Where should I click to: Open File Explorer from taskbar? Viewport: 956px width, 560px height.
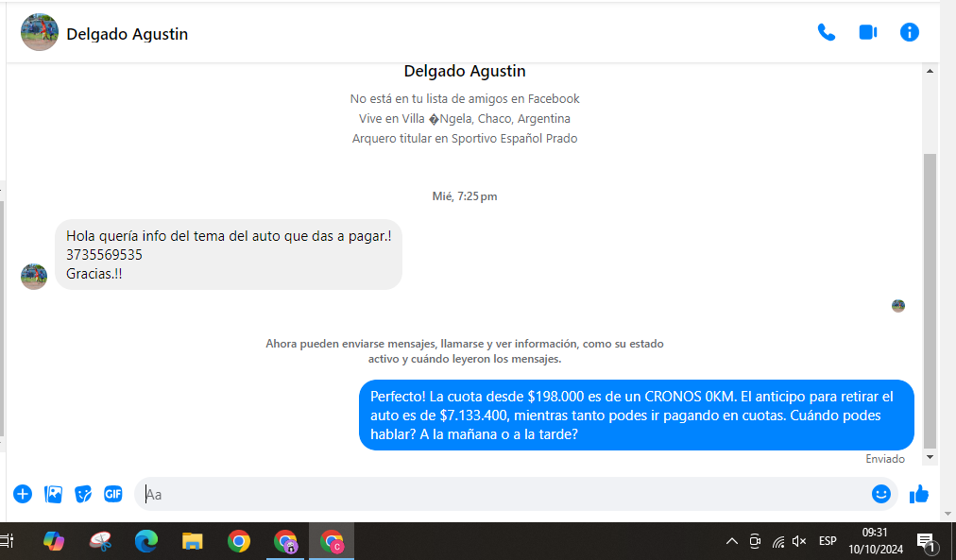(193, 541)
